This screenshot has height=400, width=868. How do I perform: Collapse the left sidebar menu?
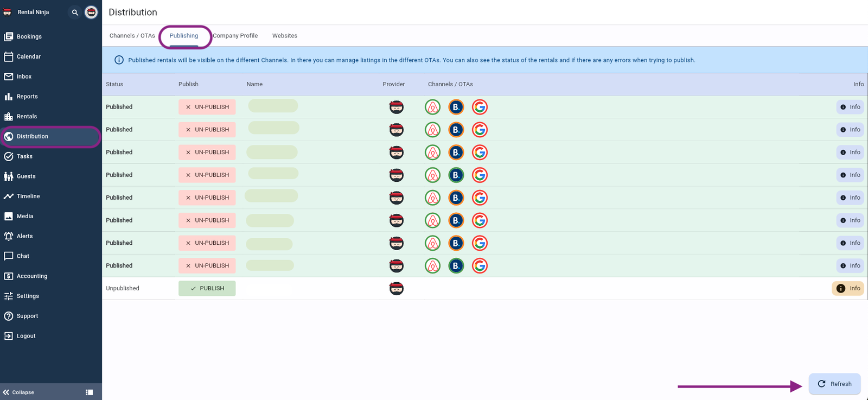[18, 392]
